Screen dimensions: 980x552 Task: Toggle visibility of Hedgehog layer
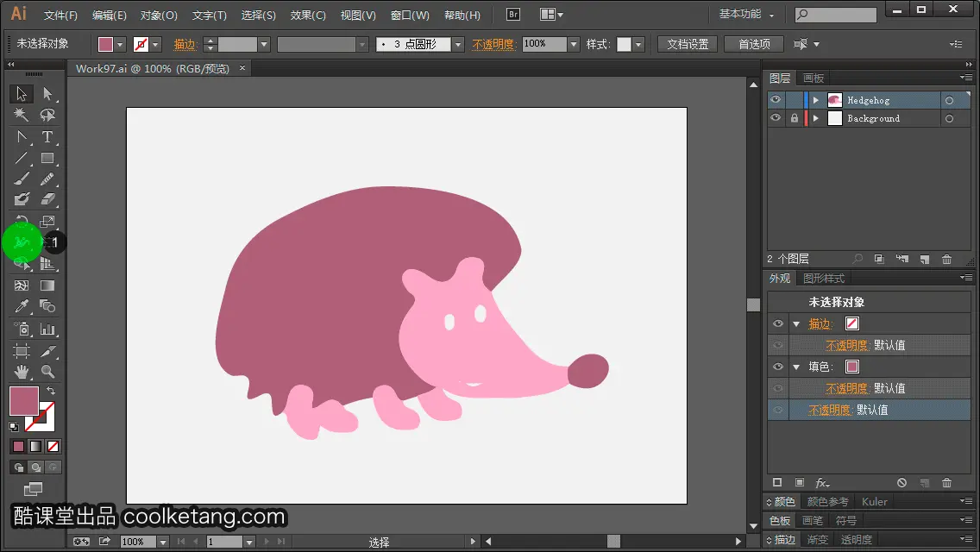(x=776, y=100)
